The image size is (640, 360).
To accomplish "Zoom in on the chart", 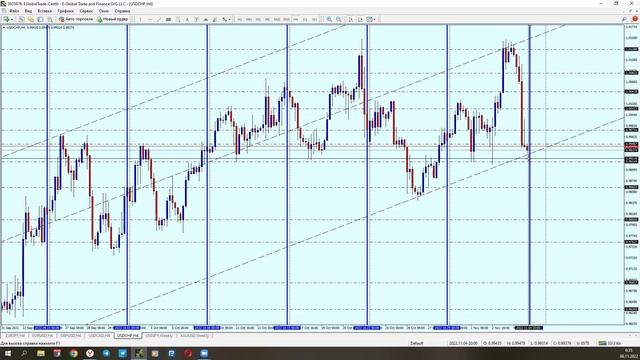I will pyautogui.click(x=329, y=19).
